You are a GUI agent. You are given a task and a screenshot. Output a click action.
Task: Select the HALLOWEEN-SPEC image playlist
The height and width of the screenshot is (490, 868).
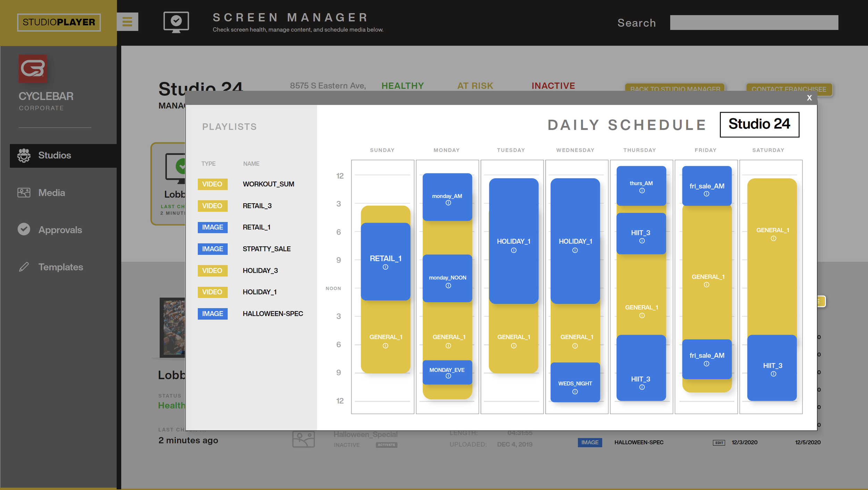click(273, 314)
